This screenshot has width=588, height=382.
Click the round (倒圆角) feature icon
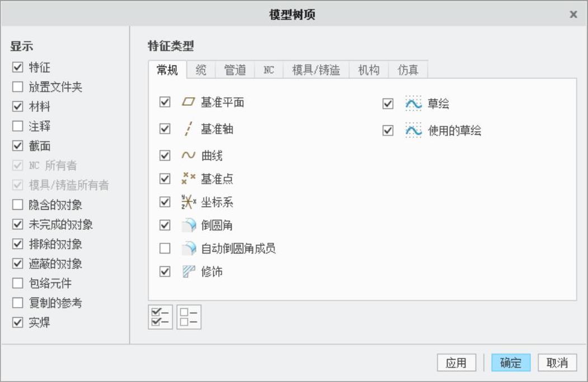tap(189, 225)
